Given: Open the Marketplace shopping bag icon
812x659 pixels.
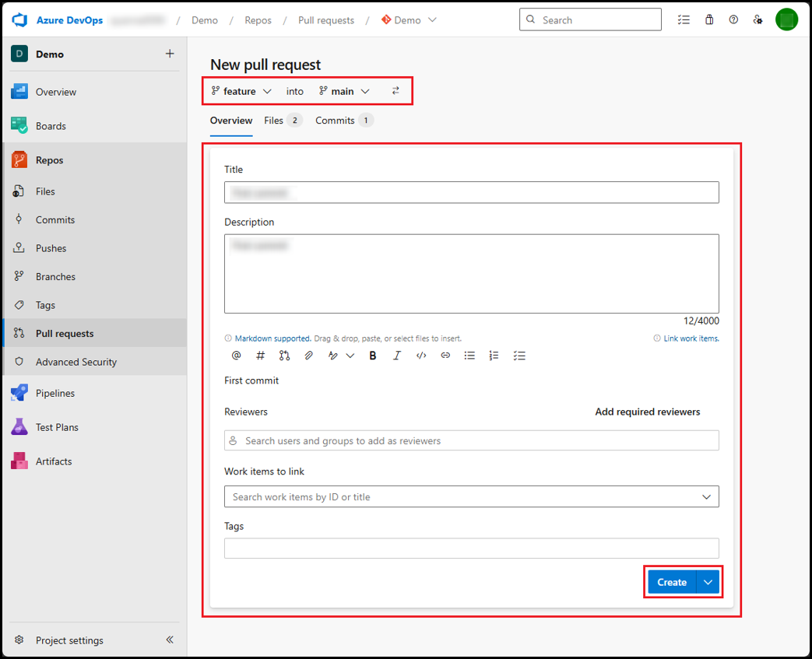Looking at the screenshot, I should (709, 20).
